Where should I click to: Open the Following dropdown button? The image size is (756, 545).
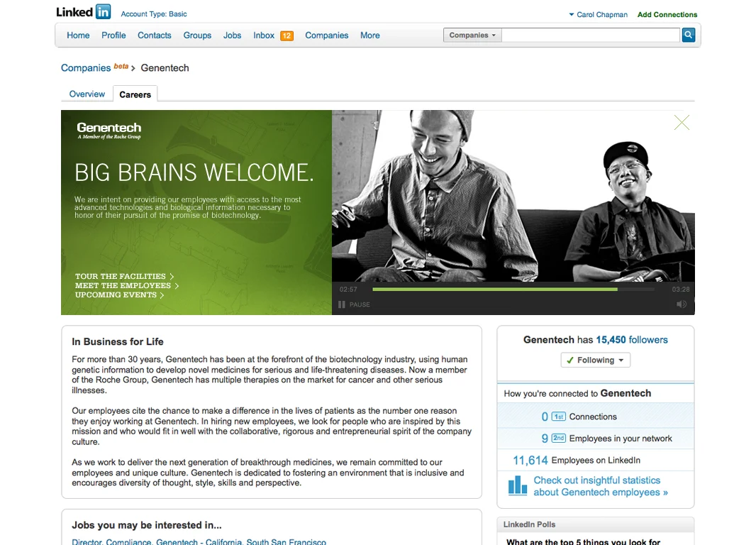pos(596,360)
